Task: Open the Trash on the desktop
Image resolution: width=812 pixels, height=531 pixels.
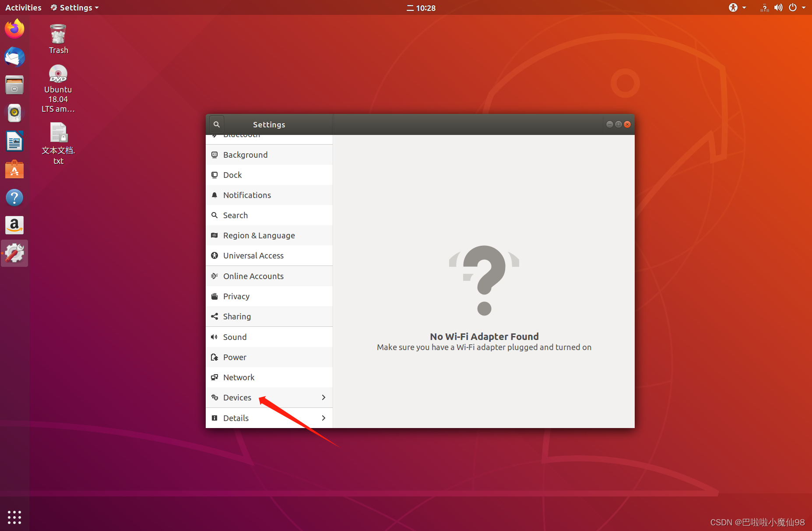Action: [58, 34]
